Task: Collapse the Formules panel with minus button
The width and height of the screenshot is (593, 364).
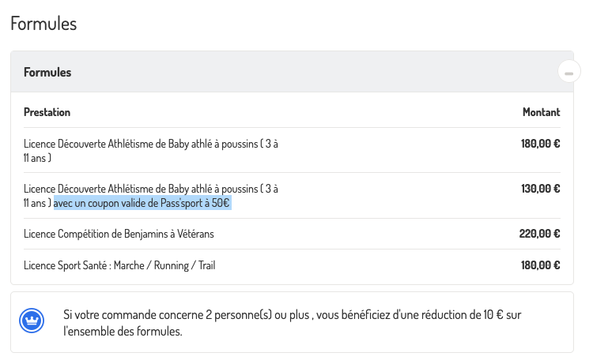Action: tap(568, 72)
